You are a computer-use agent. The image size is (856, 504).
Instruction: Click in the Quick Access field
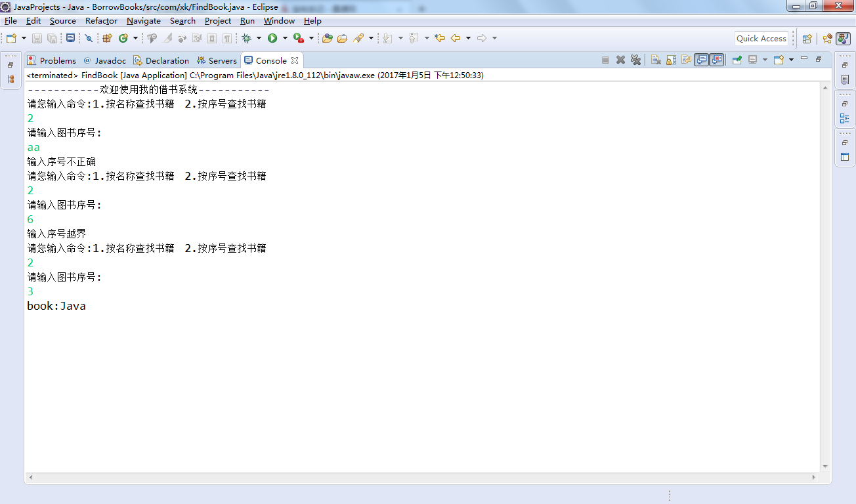pos(761,38)
